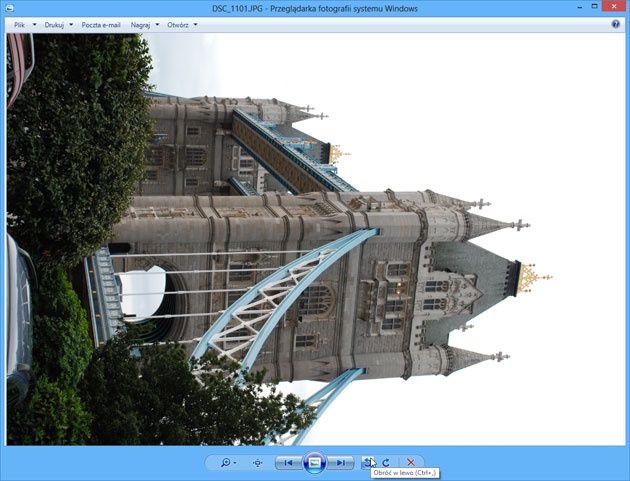Click the photo viewer app icon in title bar
Screen dimensions: 630x481
[x=9, y=8]
